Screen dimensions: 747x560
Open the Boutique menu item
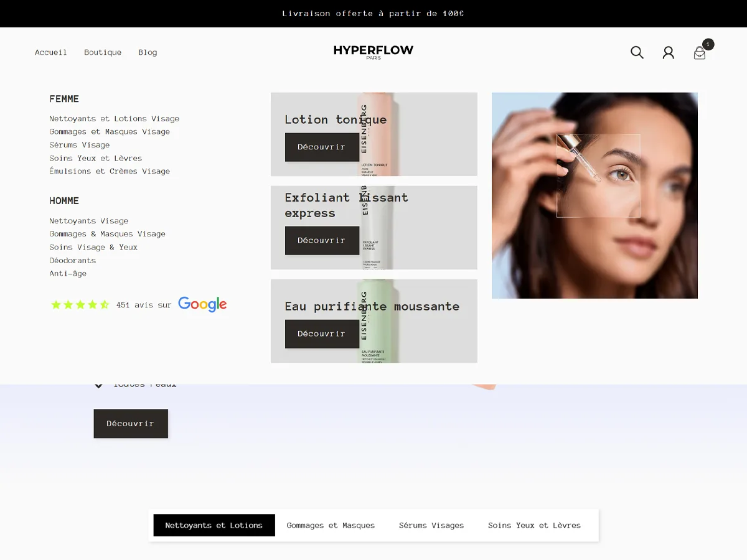pos(103,52)
